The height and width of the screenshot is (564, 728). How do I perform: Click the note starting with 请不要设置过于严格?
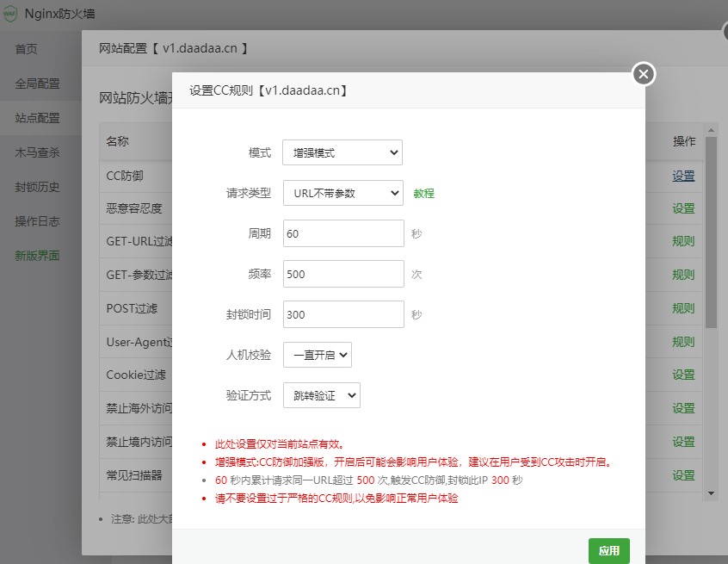(336, 499)
